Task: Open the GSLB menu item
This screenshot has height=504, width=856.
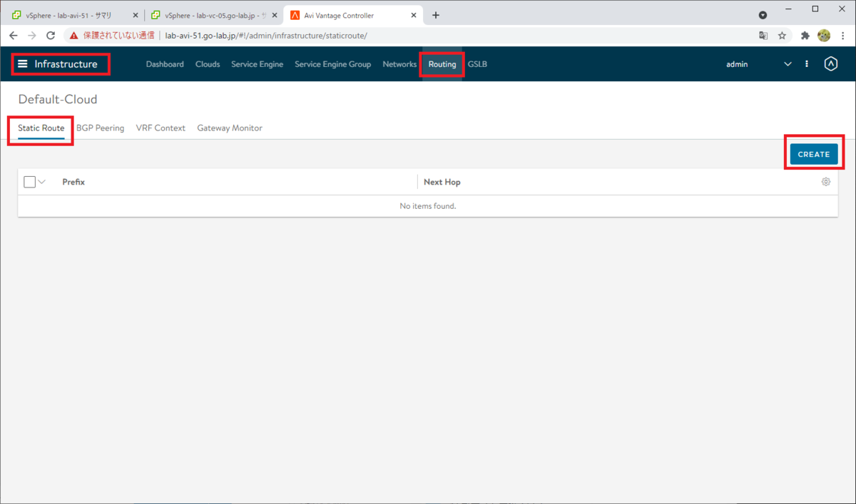Action: click(x=477, y=64)
